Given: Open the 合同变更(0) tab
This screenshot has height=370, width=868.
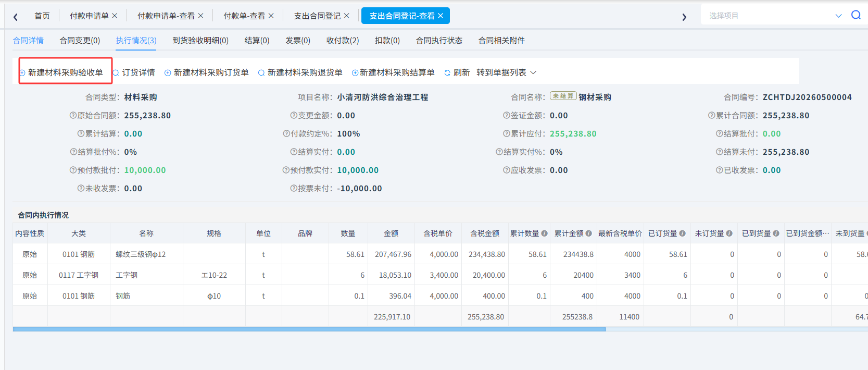Looking at the screenshot, I should pos(80,40).
